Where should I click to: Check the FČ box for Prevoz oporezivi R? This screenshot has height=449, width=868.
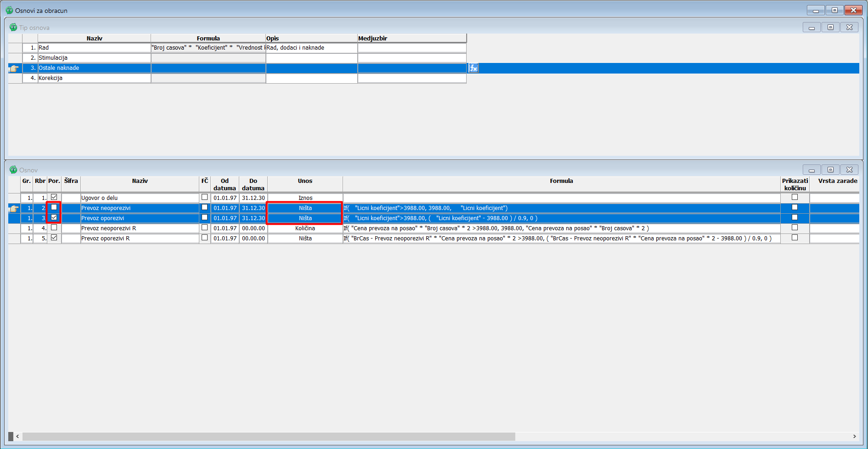pos(205,238)
